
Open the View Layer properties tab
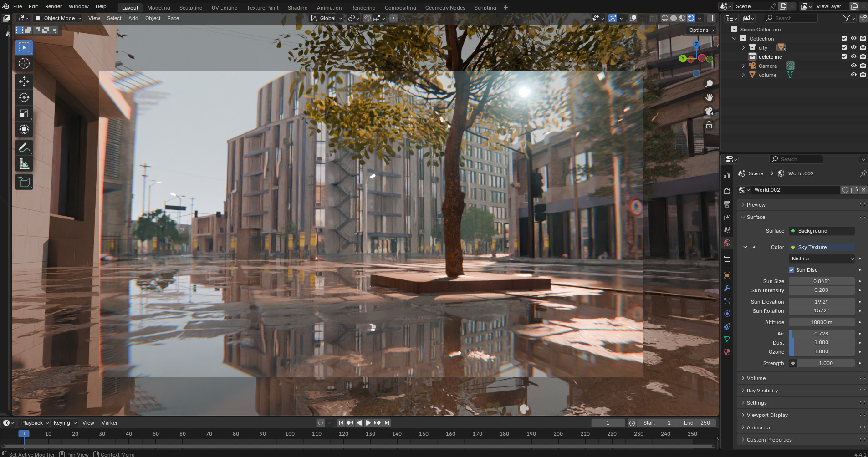tap(727, 217)
